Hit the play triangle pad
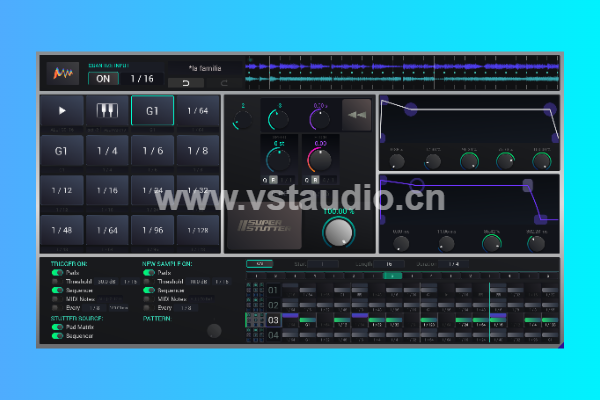600x400 pixels. pos(62,111)
